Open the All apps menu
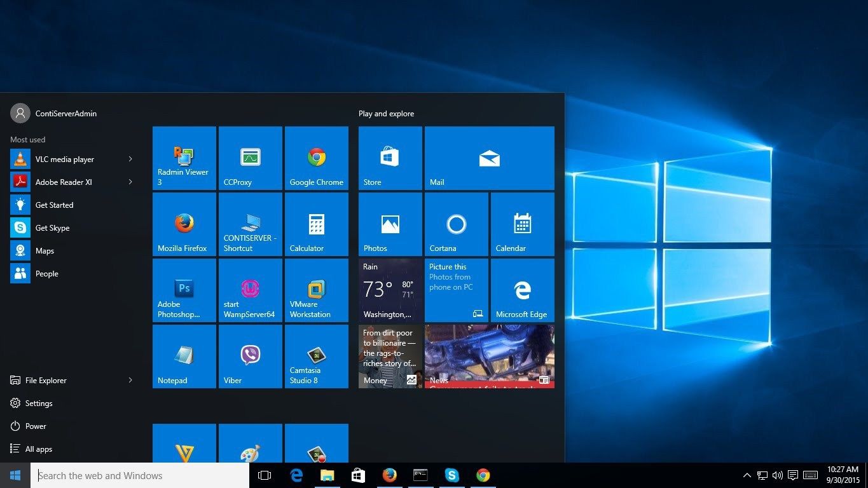This screenshot has height=488, width=868. (38, 449)
